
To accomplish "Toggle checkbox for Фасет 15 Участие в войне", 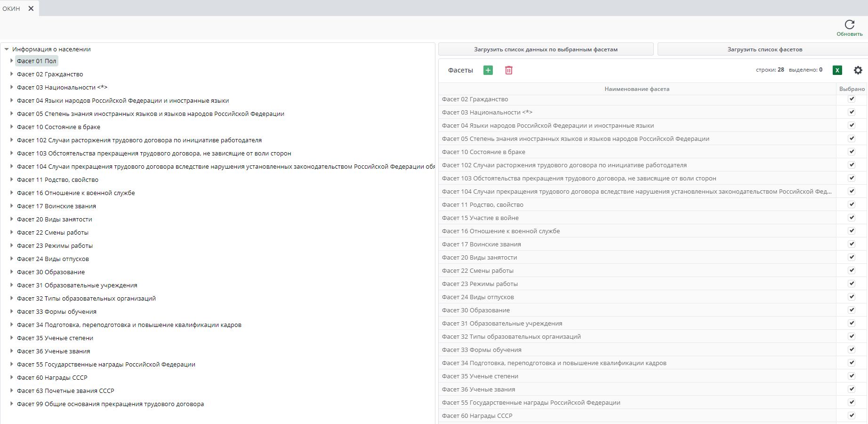I will pyautogui.click(x=851, y=218).
